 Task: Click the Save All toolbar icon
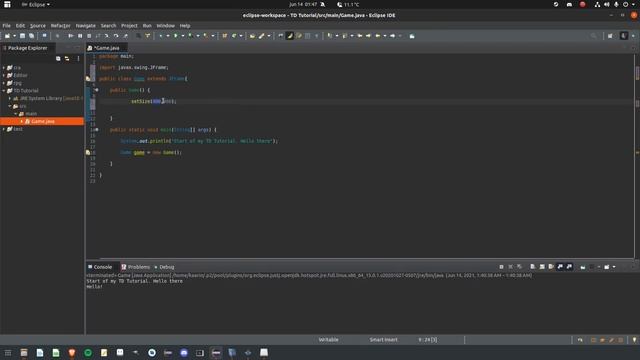pyautogui.click(x=31, y=36)
